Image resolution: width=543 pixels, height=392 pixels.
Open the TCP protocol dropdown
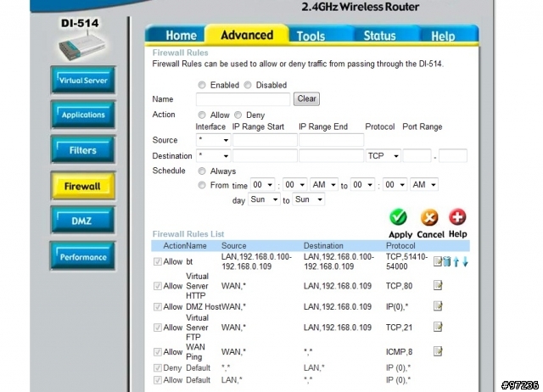383,156
